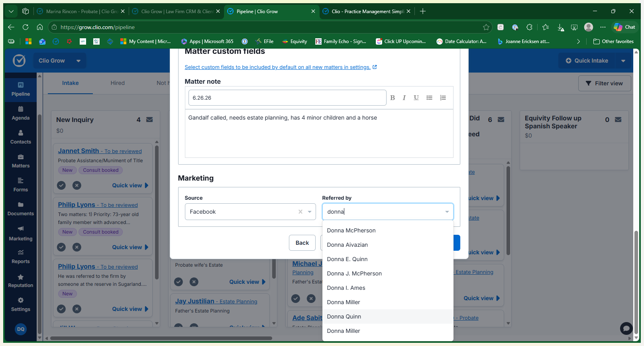Select Donna Aivazian from the list

(388, 245)
